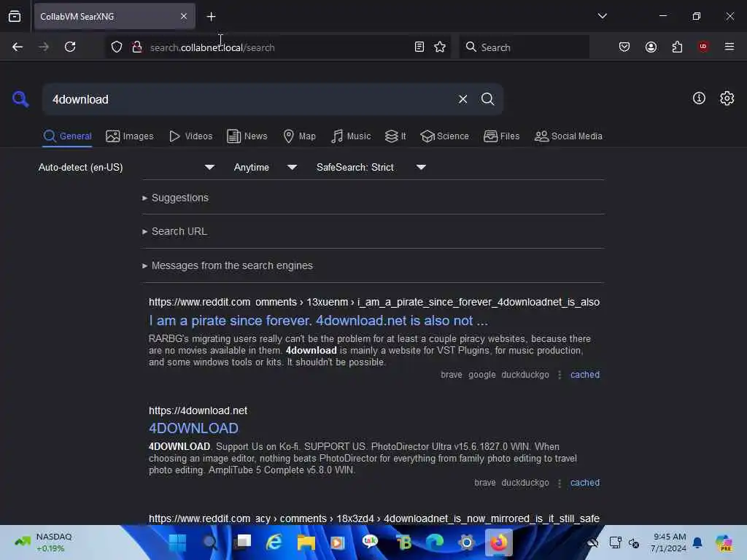Open Microsoft Edge from the taskbar
The width and height of the screenshot is (747, 560).
[x=435, y=542]
